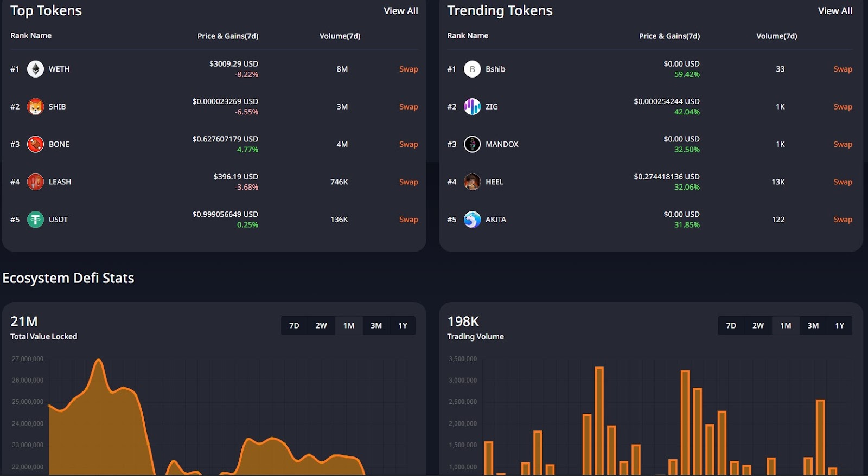This screenshot has width=868, height=476.
Task: Click the AKITA token name
Action: [x=496, y=220]
